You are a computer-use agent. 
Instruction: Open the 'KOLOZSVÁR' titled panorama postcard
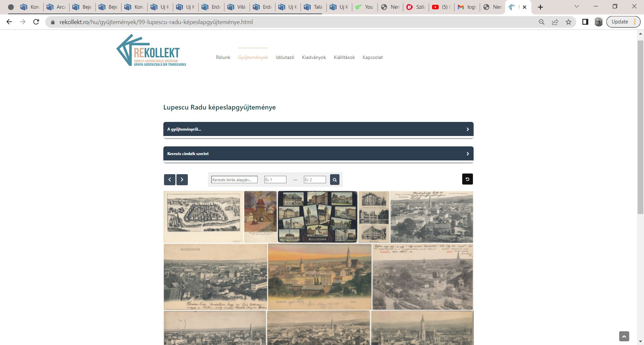pyautogui.click(x=215, y=277)
